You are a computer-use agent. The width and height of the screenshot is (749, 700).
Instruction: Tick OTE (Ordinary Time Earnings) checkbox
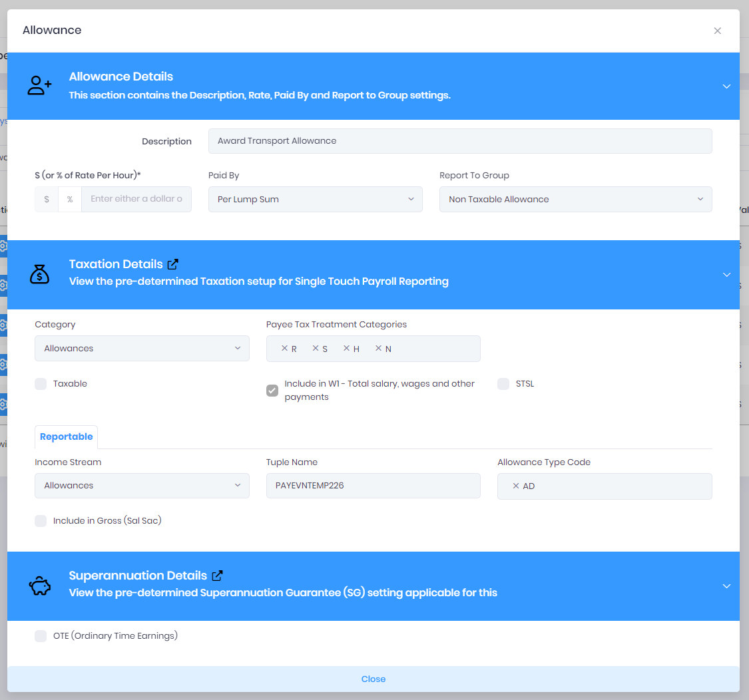pos(41,636)
